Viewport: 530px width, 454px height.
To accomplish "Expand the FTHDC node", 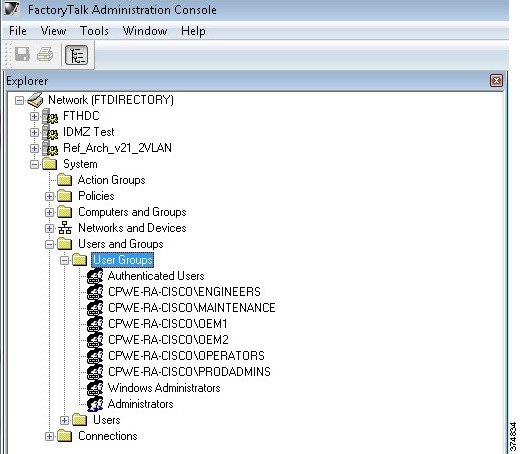I will 34,116.
